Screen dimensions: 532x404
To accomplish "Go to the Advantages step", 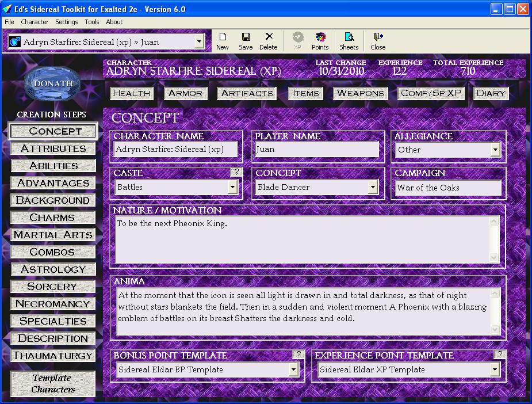I will point(53,183).
